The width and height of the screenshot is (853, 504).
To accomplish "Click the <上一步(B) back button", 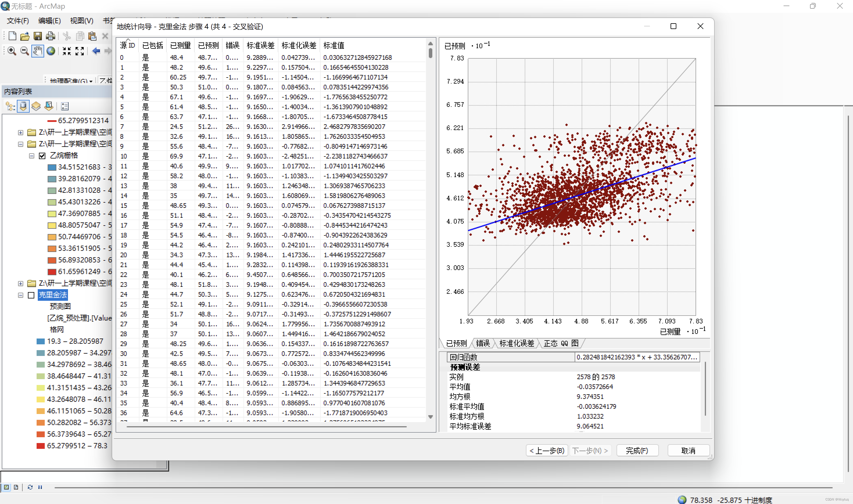I will [546, 451].
